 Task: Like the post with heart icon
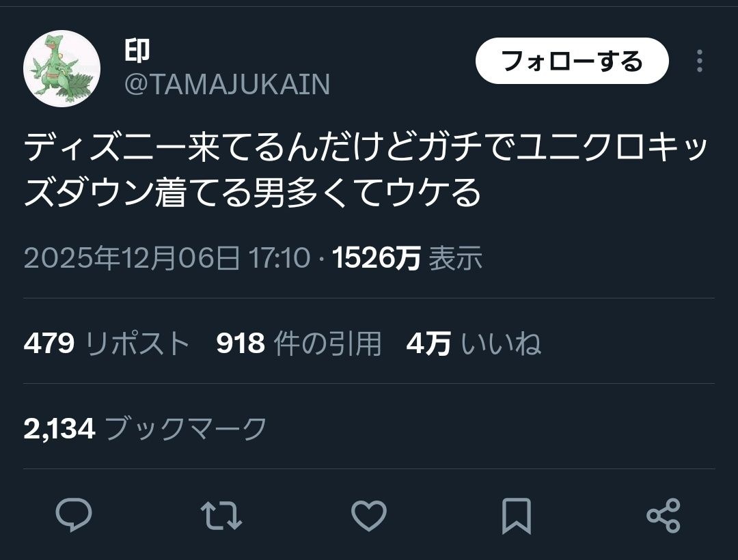click(369, 516)
